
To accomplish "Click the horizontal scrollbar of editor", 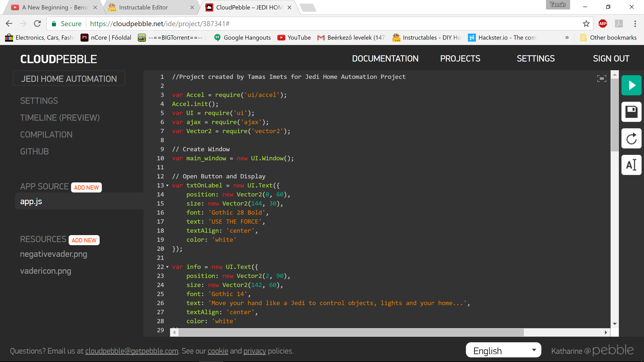I will click(x=350, y=332).
